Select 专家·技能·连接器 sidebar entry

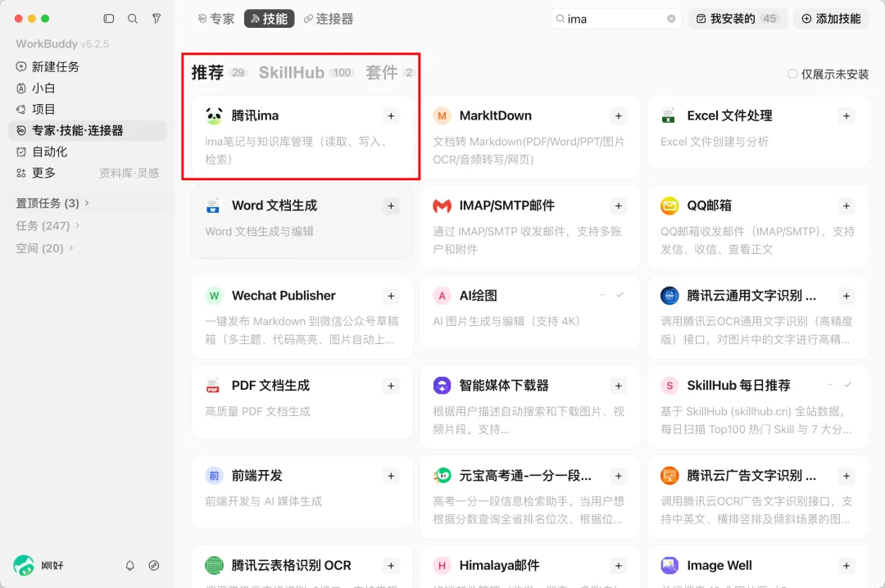pyautogui.click(x=88, y=130)
